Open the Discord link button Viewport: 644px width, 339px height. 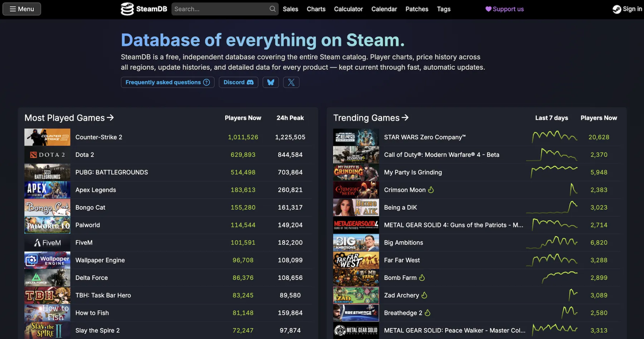pyautogui.click(x=238, y=82)
